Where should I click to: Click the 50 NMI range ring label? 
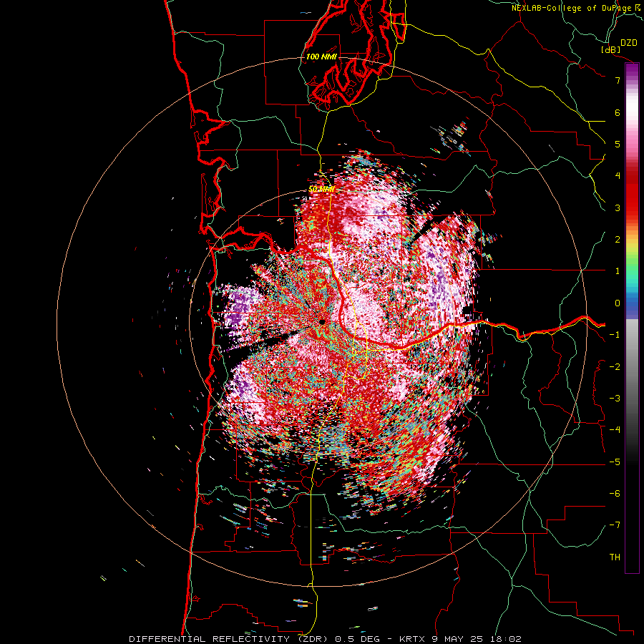point(321,190)
